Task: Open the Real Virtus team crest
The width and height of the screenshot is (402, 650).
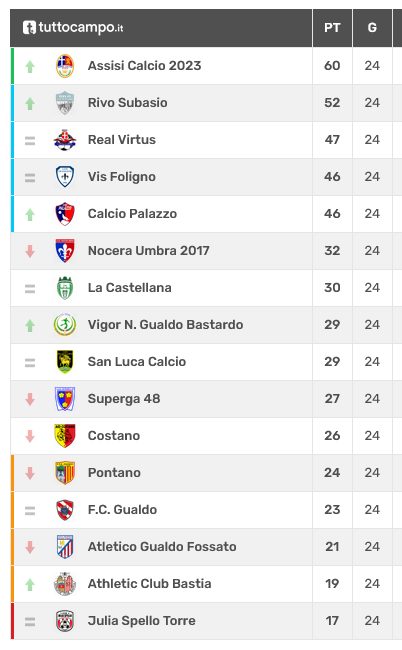Action: coord(65,140)
